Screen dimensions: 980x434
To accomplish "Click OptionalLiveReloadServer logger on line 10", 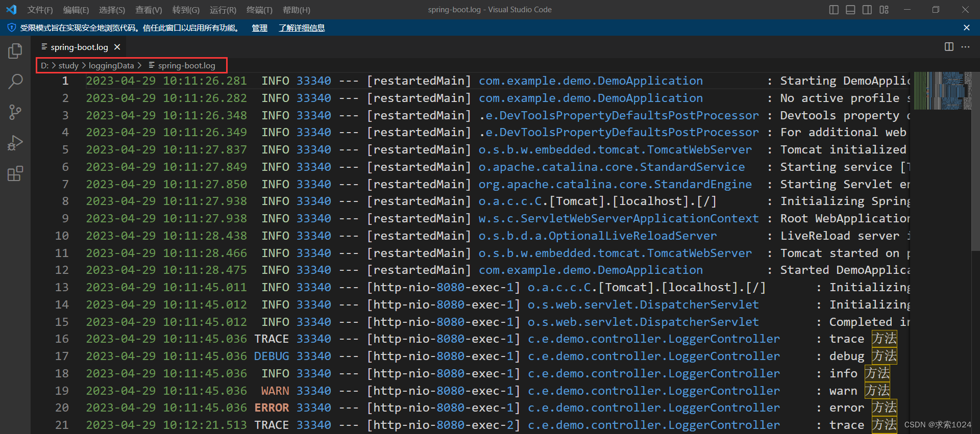I will (x=598, y=236).
